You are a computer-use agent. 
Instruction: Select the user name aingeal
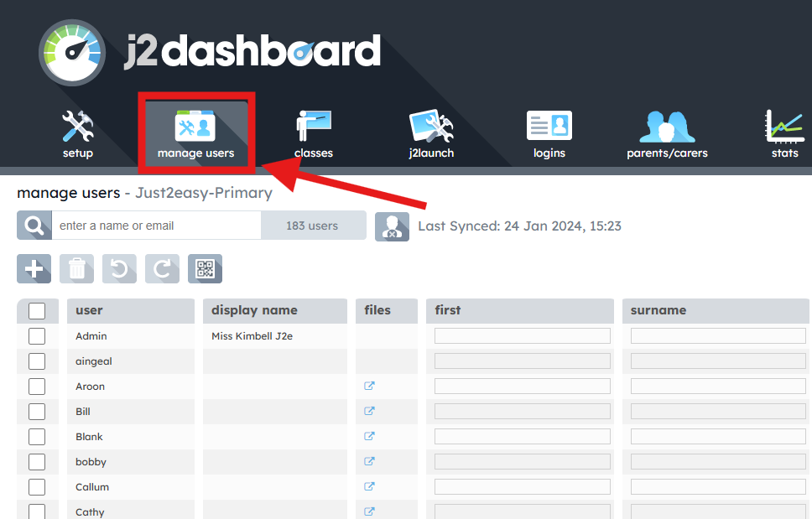pos(94,361)
